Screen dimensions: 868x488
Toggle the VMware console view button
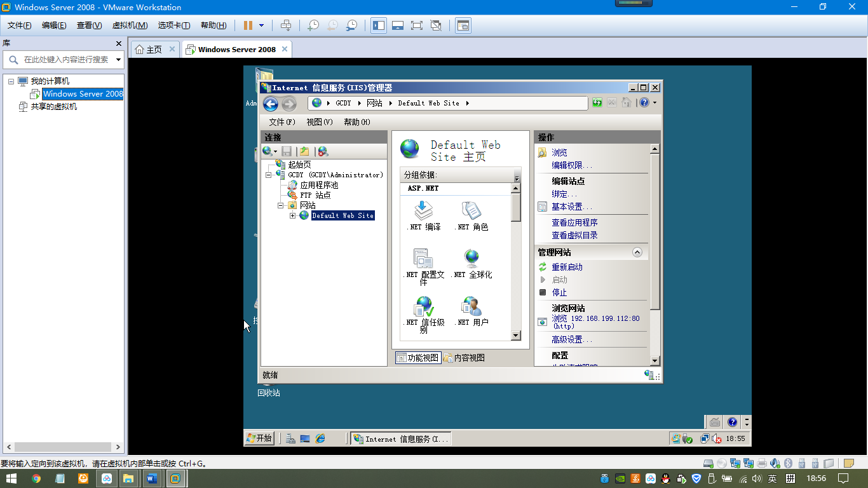pos(463,25)
